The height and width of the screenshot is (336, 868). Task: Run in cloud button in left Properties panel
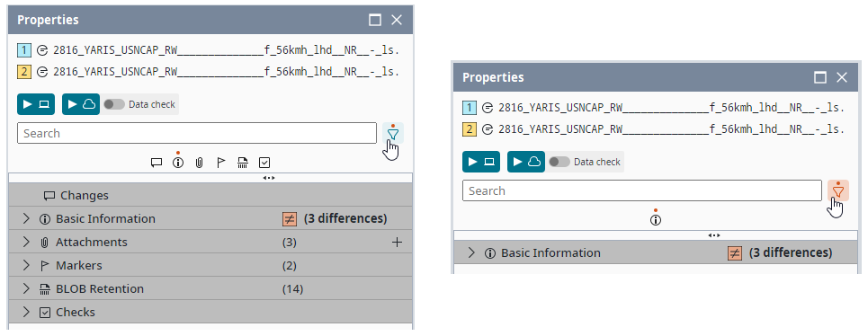coord(81,104)
